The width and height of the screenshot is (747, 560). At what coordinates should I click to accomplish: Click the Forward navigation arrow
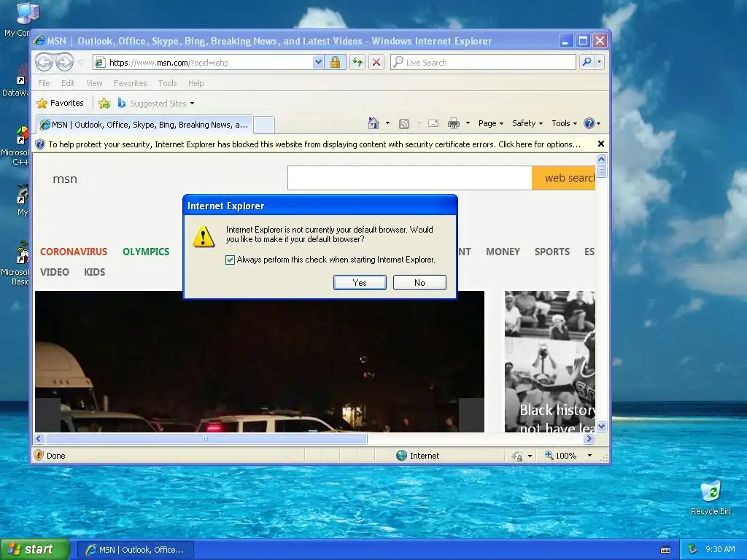[65, 63]
